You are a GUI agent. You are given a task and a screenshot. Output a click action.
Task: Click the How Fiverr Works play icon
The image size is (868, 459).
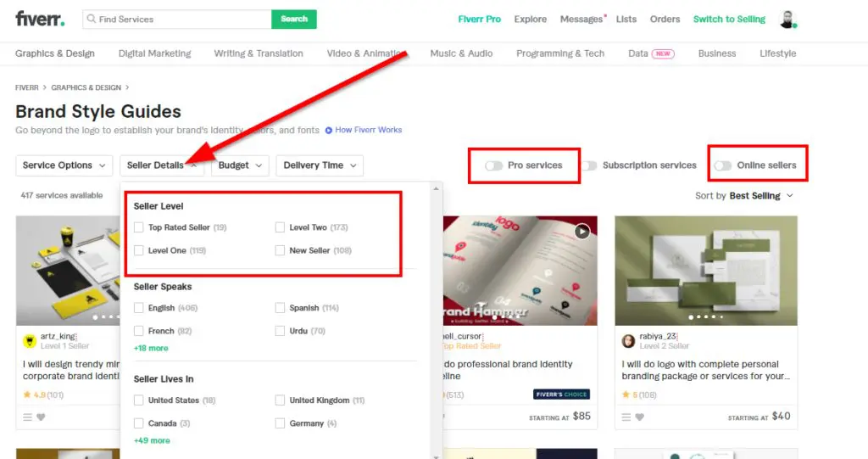pyautogui.click(x=328, y=131)
